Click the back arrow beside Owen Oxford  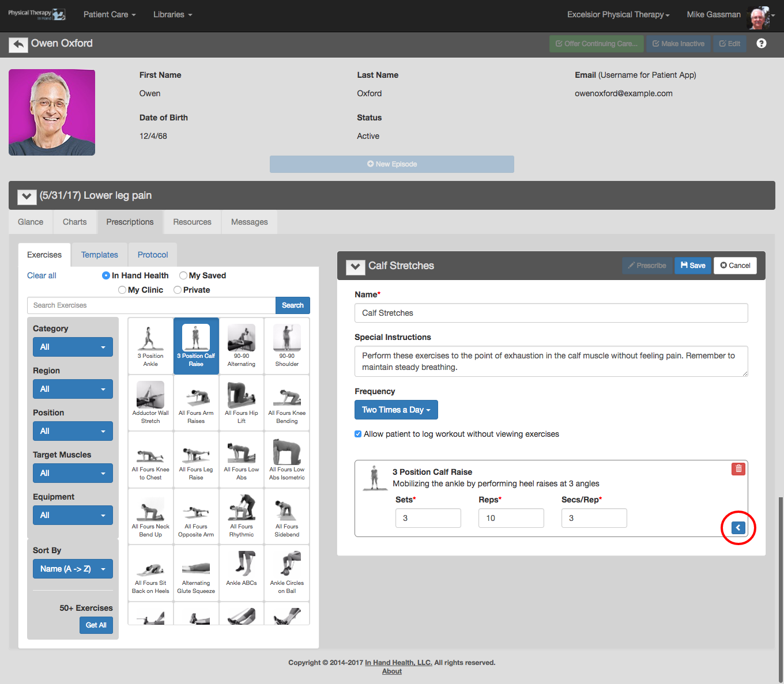coord(18,44)
